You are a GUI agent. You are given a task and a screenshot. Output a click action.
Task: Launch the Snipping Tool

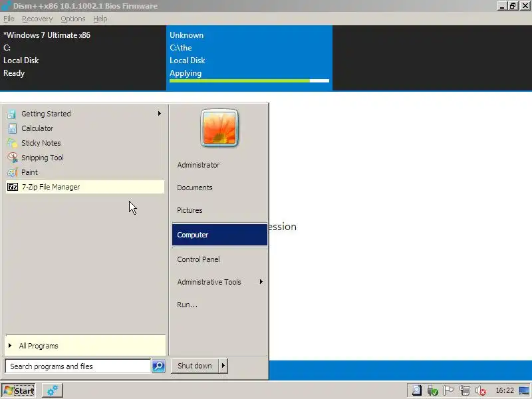85,158
